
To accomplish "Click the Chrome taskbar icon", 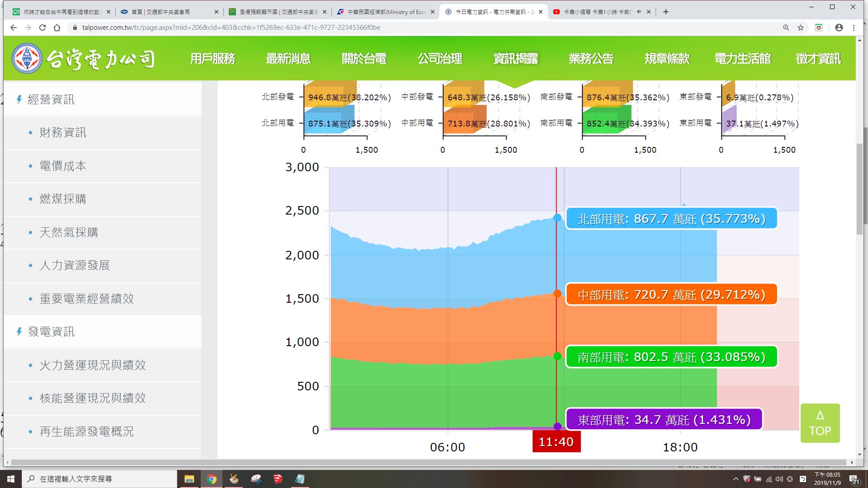I will click(x=212, y=479).
